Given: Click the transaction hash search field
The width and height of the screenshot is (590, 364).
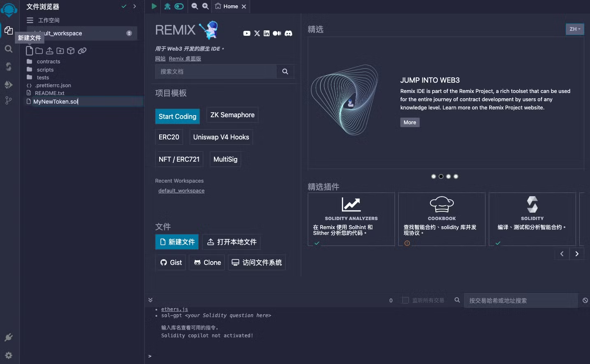Looking at the screenshot, I should point(520,301).
